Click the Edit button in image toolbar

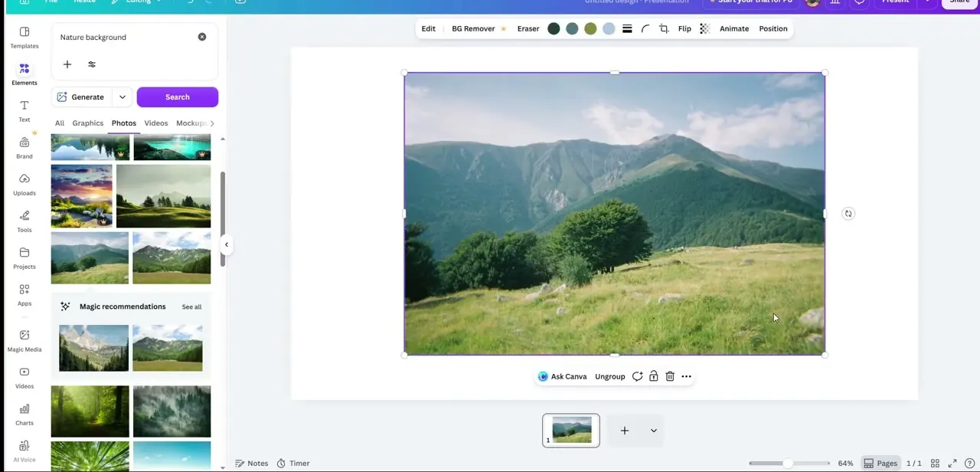(429, 29)
